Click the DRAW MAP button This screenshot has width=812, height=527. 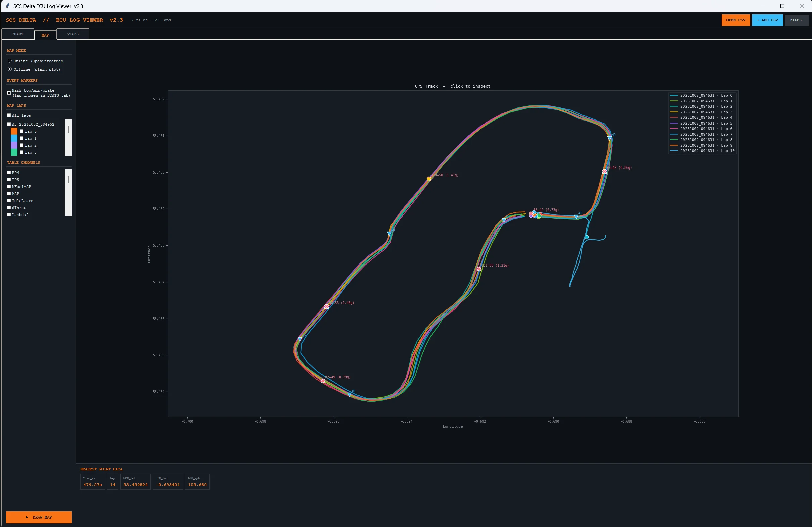(x=39, y=517)
